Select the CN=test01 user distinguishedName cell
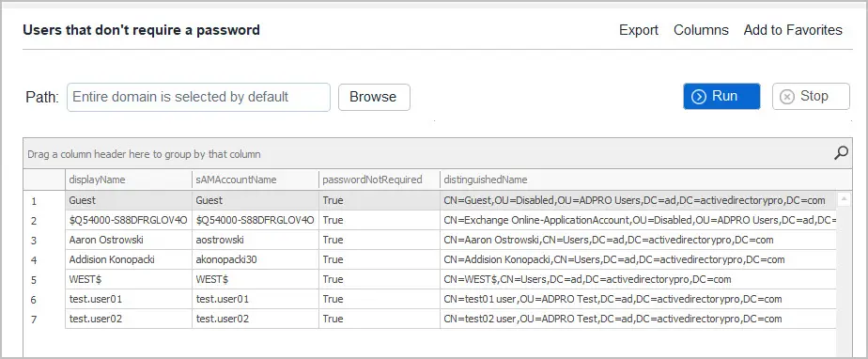Image resolution: width=868 pixels, height=359 pixels. (x=638, y=299)
